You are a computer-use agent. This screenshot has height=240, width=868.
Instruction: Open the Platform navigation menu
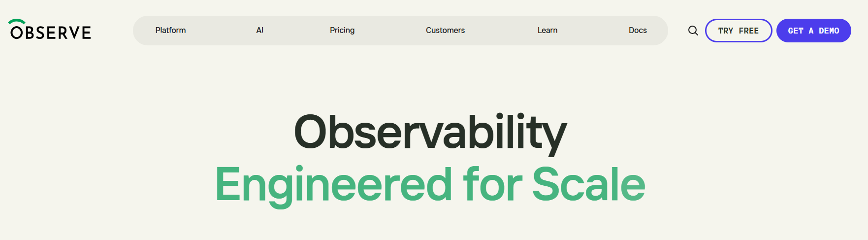coord(170,30)
